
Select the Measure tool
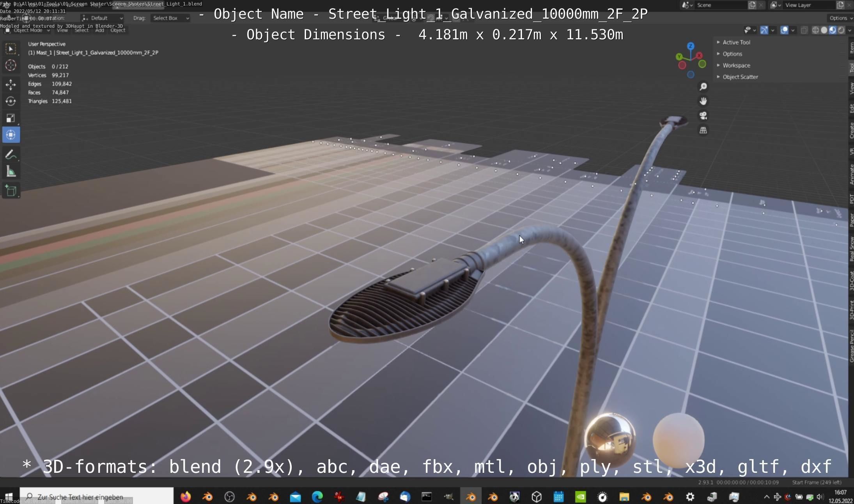(x=11, y=172)
